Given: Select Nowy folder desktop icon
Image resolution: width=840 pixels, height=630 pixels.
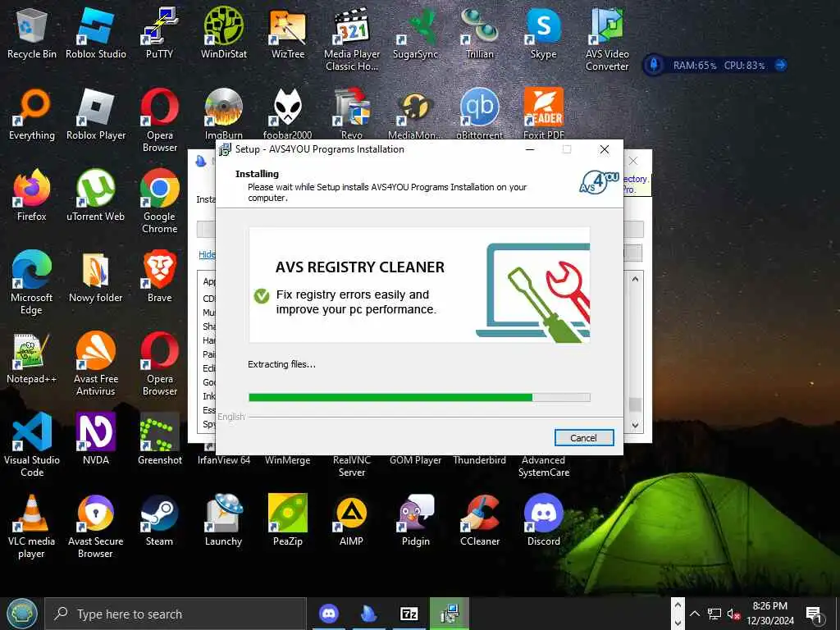Looking at the screenshot, I should pos(96,277).
